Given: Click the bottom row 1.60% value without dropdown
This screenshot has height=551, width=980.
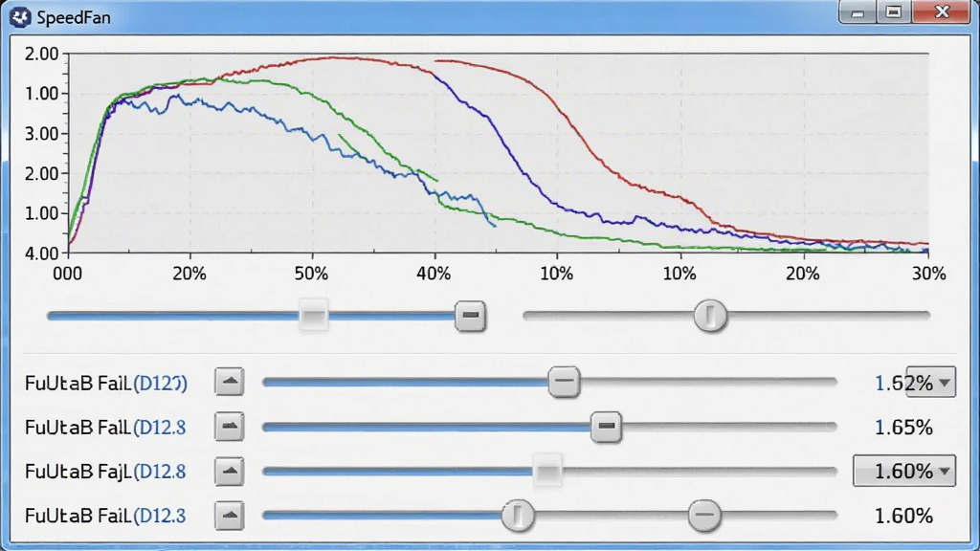Looking at the screenshot, I should tap(903, 516).
